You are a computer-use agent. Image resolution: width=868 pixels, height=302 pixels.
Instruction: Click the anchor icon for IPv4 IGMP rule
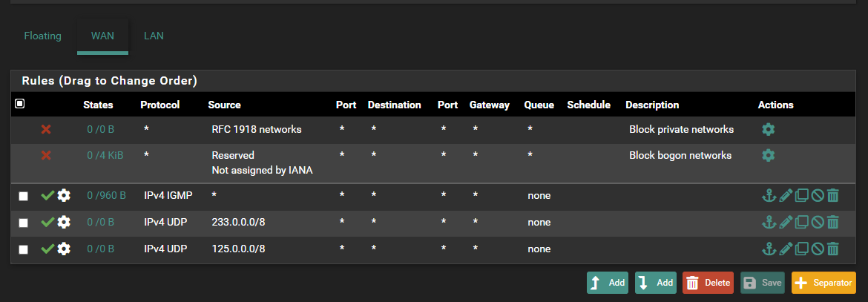[x=769, y=196]
